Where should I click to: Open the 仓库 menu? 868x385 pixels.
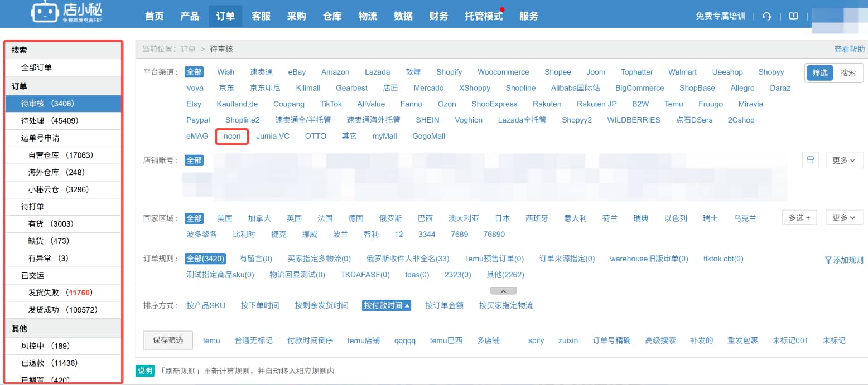tap(332, 16)
